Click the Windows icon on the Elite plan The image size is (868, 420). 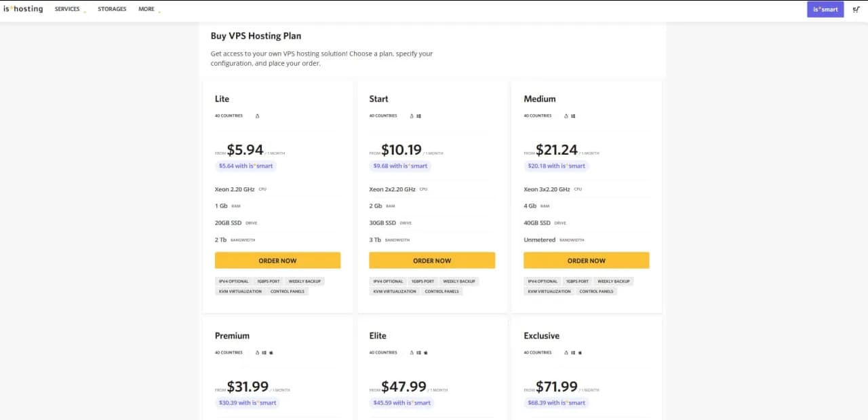(x=418, y=352)
